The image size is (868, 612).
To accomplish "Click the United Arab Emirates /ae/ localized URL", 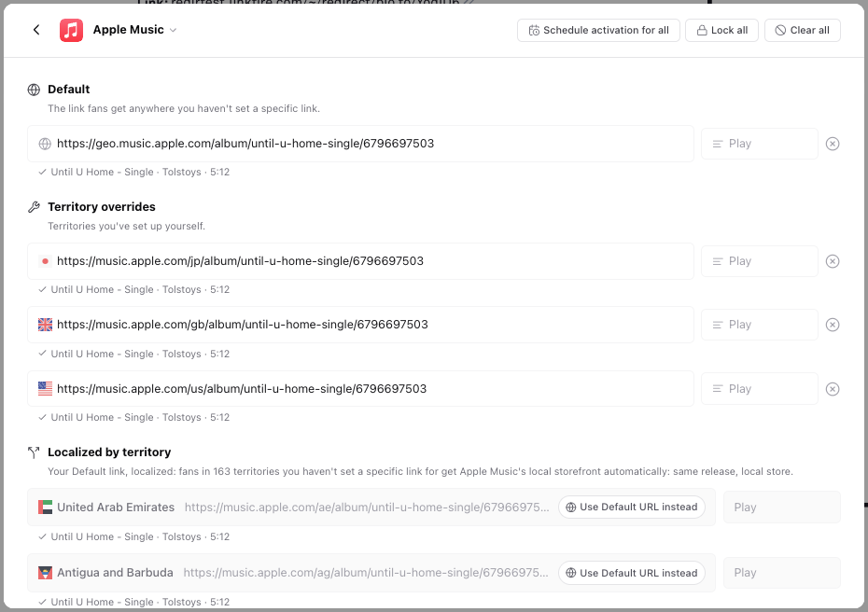I will [367, 508].
